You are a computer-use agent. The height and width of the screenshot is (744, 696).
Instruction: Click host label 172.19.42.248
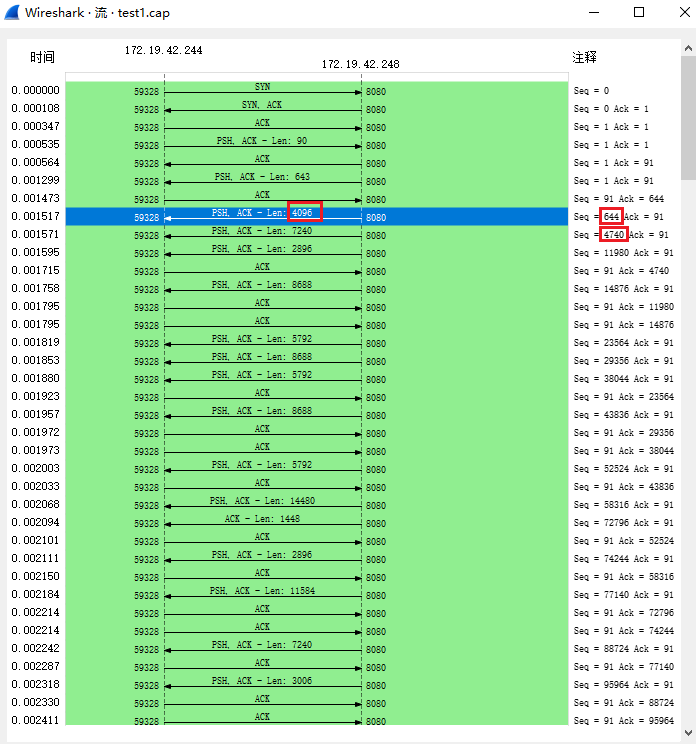(360, 64)
